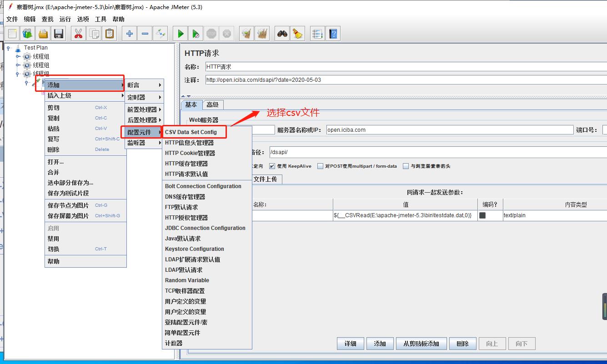This screenshot has width=607, height=364.
Task: Click the 向上 button
Action: (x=492, y=344)
